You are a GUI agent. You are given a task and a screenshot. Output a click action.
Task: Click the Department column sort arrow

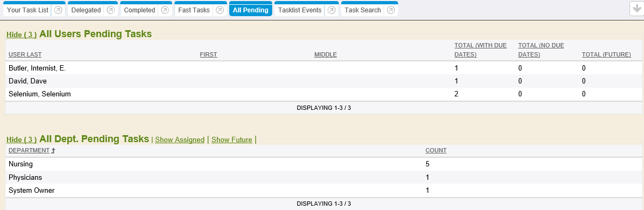click(x=53, y=151)
